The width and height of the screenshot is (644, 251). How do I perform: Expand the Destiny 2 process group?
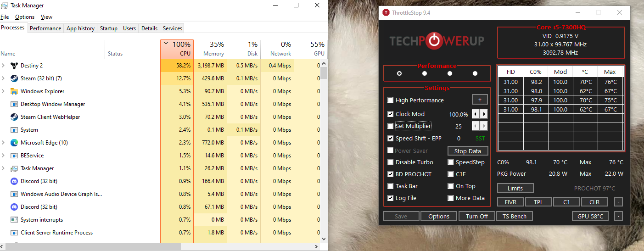click(x=4, y=66)
